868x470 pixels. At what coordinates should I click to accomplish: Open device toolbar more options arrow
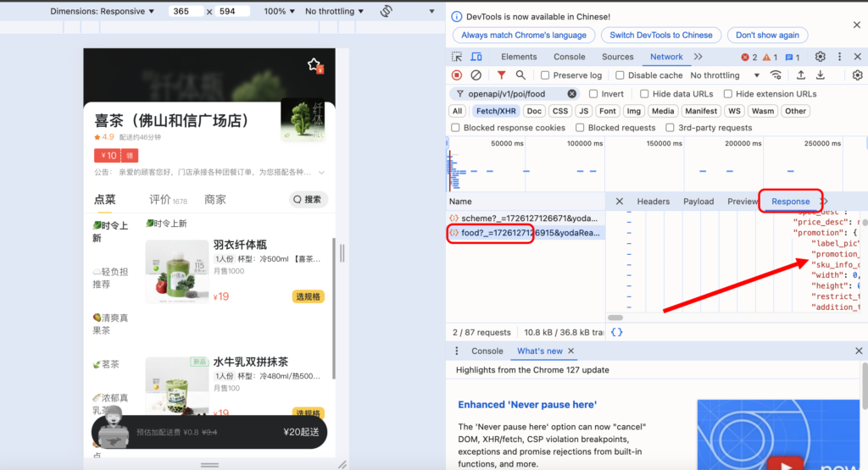(431, 11)
